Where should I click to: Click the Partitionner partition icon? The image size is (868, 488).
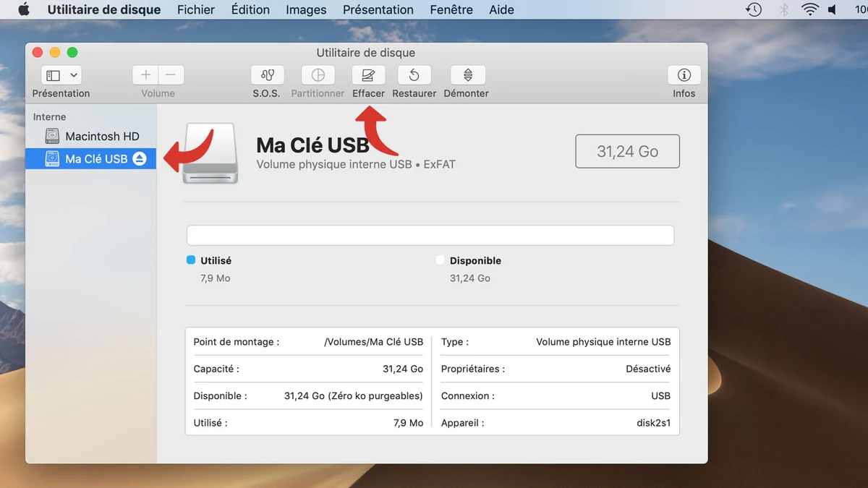pos(318,75)
